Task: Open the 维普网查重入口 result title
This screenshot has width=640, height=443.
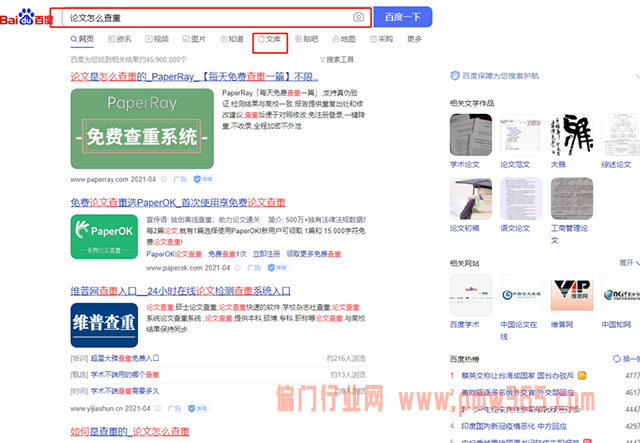Action: click(180, 291)
